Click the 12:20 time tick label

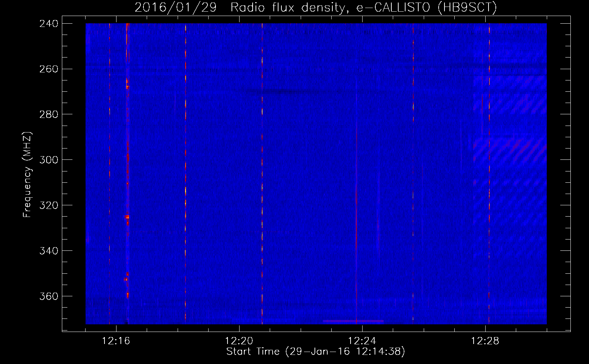coord(239,341)
